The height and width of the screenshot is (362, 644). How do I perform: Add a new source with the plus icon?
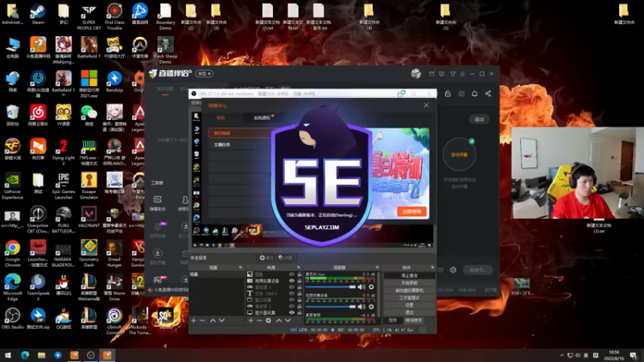tap(250, 320)
